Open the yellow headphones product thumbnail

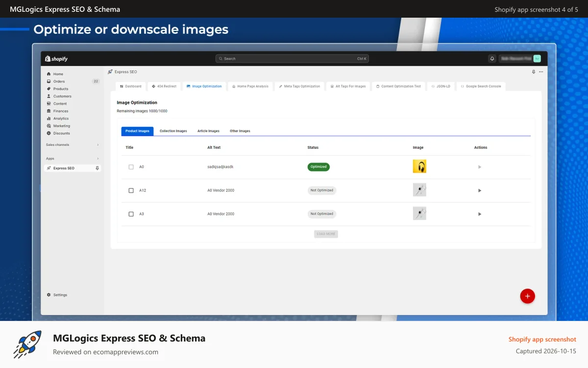coord(419,166)
